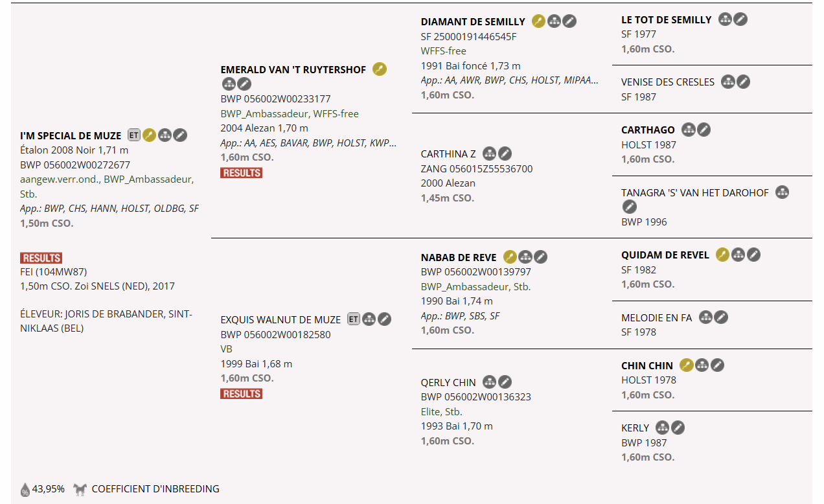The image size is (824, 504).
Task: Click the Coefficient d'Inbreeding label
Action: click(155, 489)
